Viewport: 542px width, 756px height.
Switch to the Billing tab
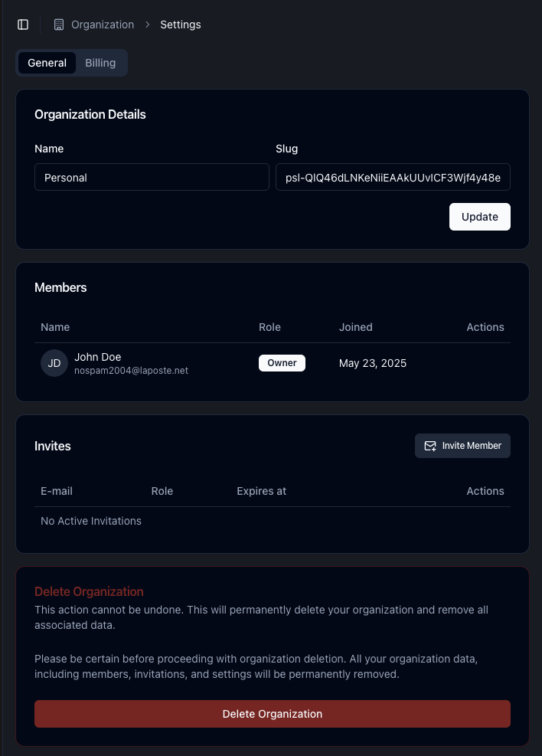100,63
